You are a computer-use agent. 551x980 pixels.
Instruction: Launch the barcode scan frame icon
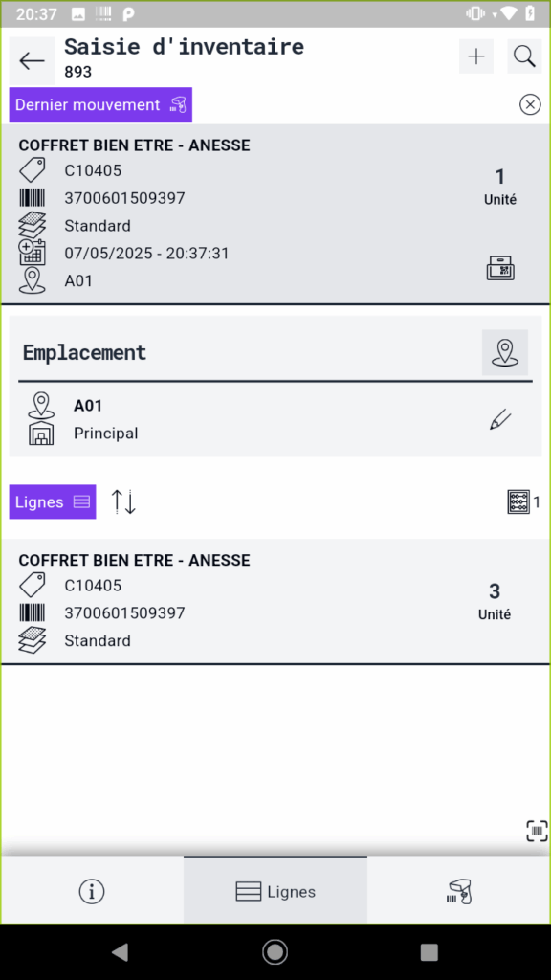(x=537, y=832)
